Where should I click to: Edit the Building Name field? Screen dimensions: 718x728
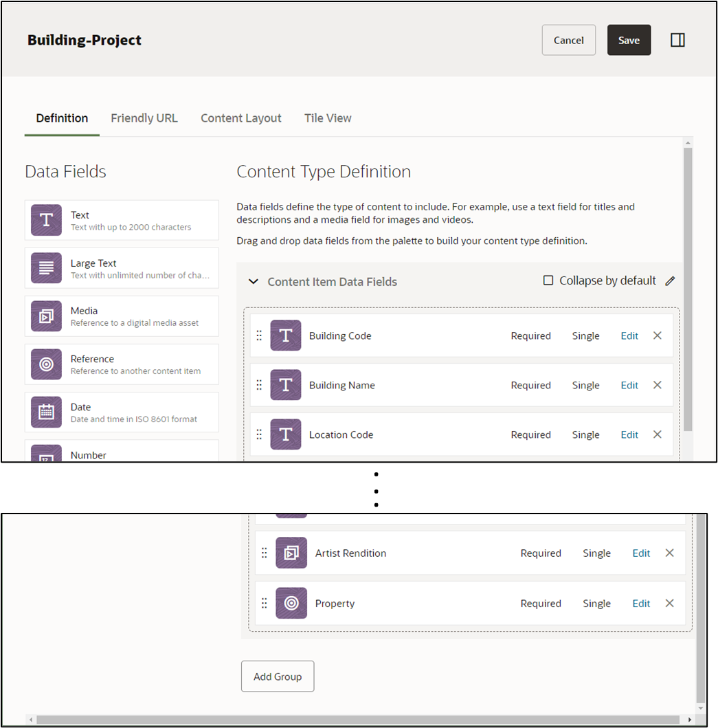click(629, 385)
